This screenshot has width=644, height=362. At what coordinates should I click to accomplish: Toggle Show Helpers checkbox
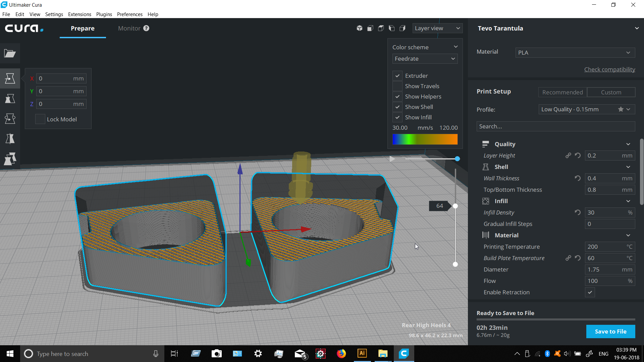point(397,97)
